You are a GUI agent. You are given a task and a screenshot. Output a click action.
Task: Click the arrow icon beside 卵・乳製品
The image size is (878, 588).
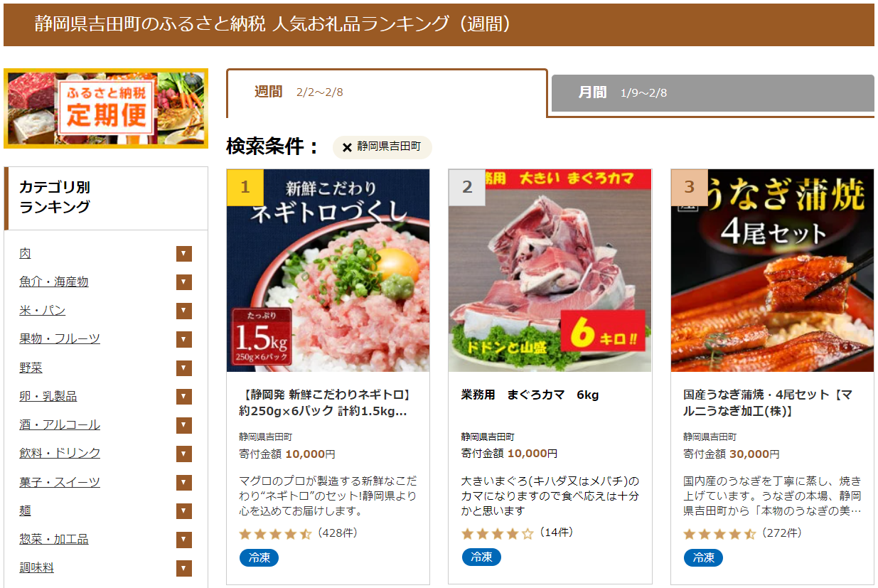click(184, 396)
